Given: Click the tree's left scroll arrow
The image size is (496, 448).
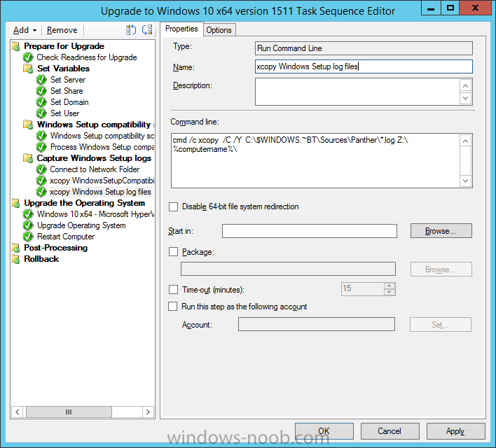Looking at the screenshot, I should coord(18,412).
